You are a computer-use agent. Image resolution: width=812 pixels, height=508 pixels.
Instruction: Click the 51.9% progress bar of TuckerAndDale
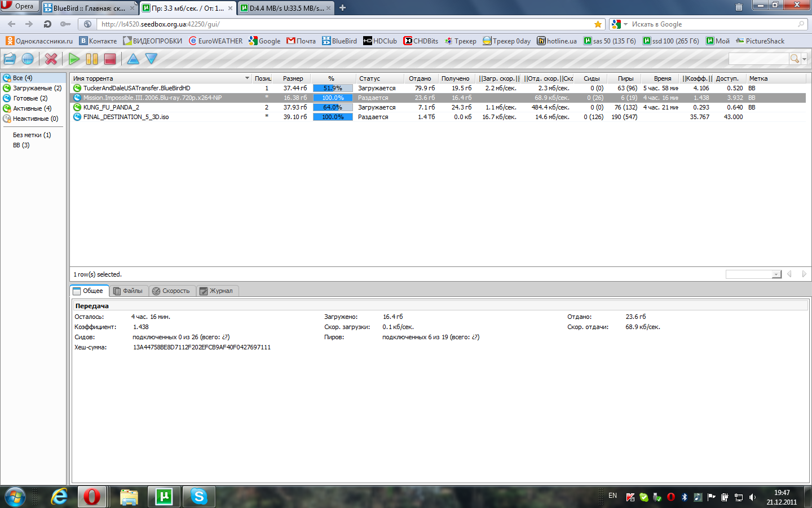point(333,88)
